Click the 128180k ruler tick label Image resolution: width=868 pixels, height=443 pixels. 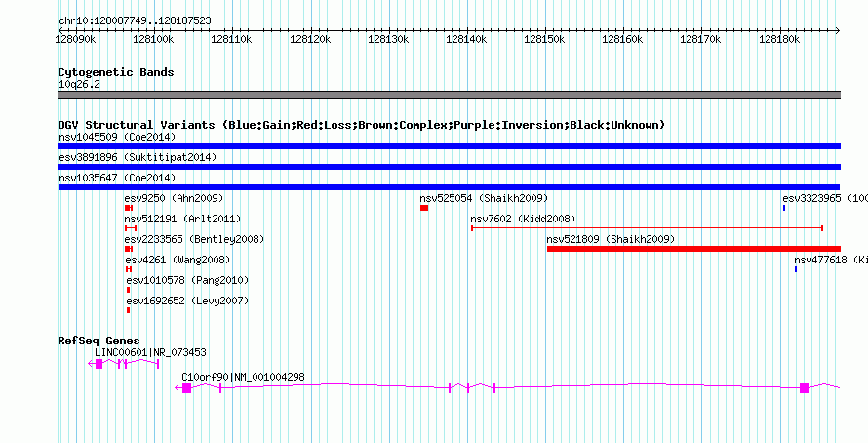[779, 39]
